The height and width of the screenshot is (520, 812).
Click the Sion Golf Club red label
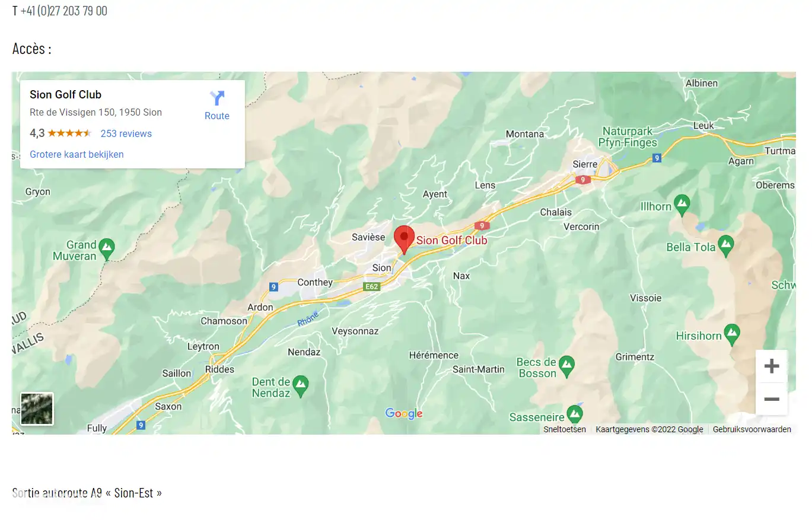coord(452,240)
